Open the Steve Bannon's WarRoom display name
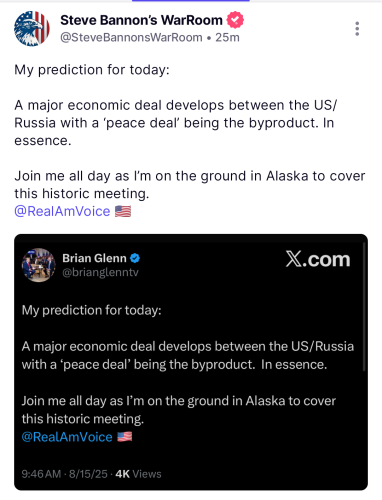The width and height of the screenshot is (382, 500). pos(141,20)
